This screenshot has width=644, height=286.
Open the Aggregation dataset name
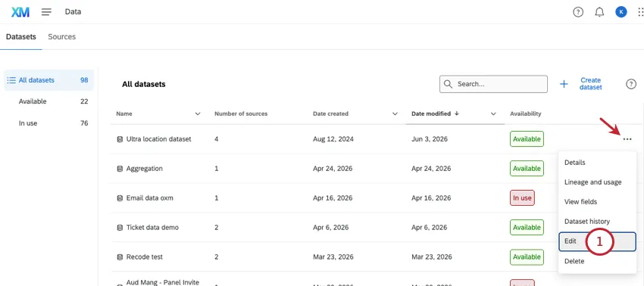click(x=144, y=169)
